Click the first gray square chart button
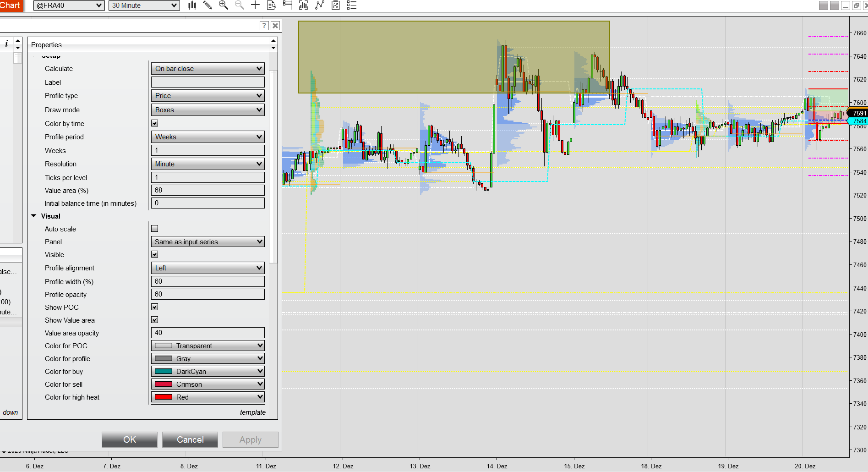 click(824, 5)
